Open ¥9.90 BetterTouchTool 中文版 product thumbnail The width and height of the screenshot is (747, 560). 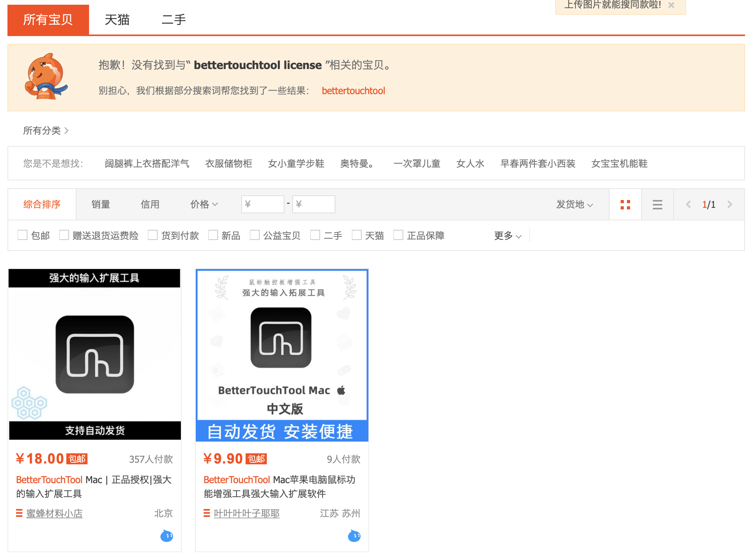(282, 355)
